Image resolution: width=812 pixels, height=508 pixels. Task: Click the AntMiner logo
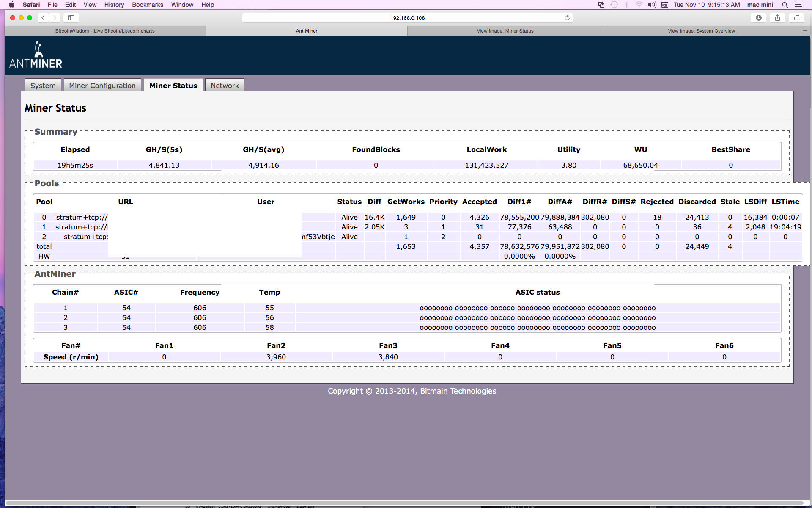tap(36, 55)
